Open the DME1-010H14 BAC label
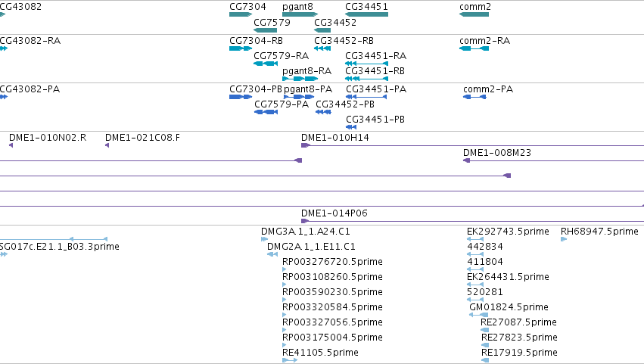644x364 pixels. coord(334,138)
